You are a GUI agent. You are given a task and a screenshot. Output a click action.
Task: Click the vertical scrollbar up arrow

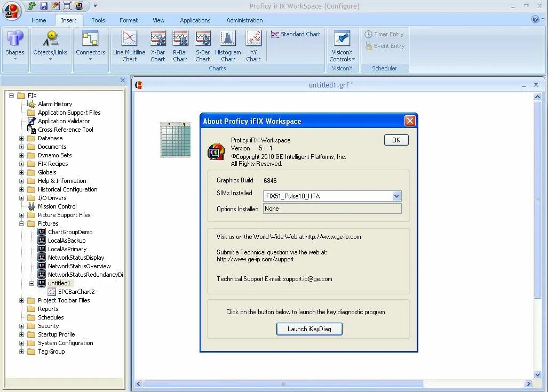[537, 97]
